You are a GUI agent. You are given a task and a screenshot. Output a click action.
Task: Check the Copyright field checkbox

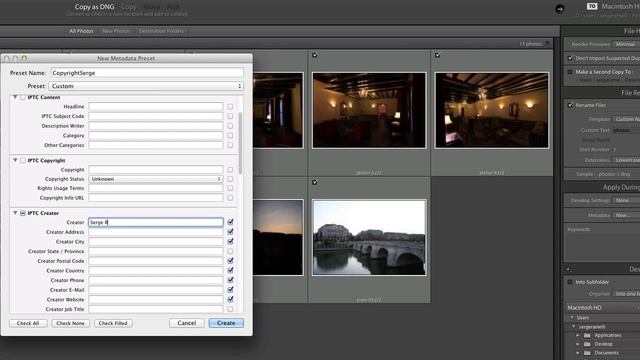pyautogui.click(x=230, y=169)
